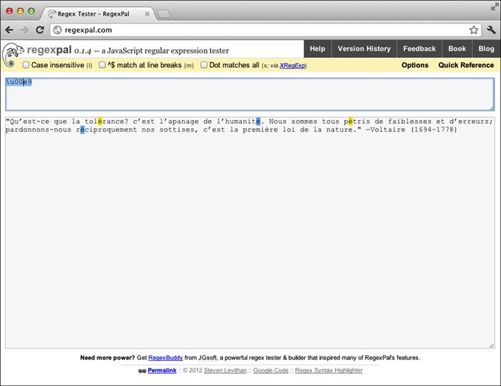Follow the XRegExp link
This screenshot has height=386, width=501.
pyautogui.click(x=292, y=66)
